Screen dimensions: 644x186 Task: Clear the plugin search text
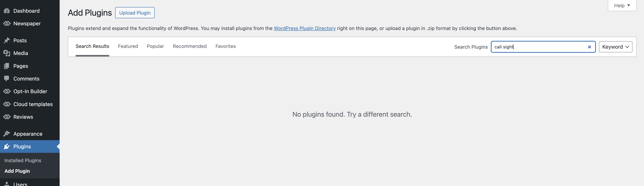coord(589,47)
